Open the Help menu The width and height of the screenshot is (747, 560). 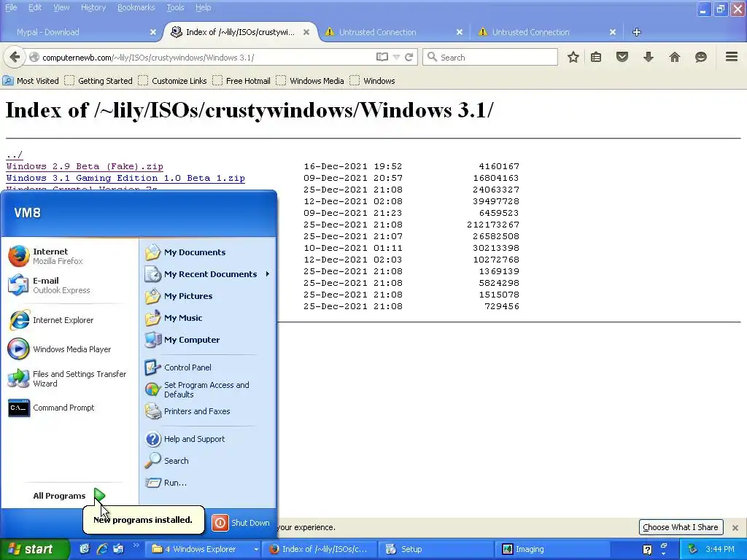click(x=203, y=7)
